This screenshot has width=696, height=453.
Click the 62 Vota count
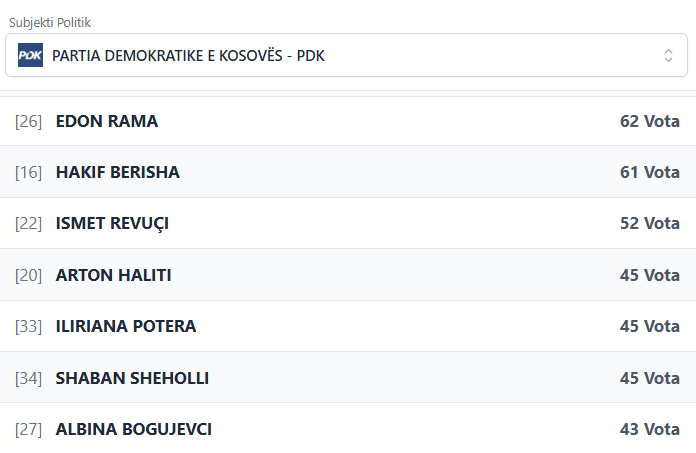[649, 121]
